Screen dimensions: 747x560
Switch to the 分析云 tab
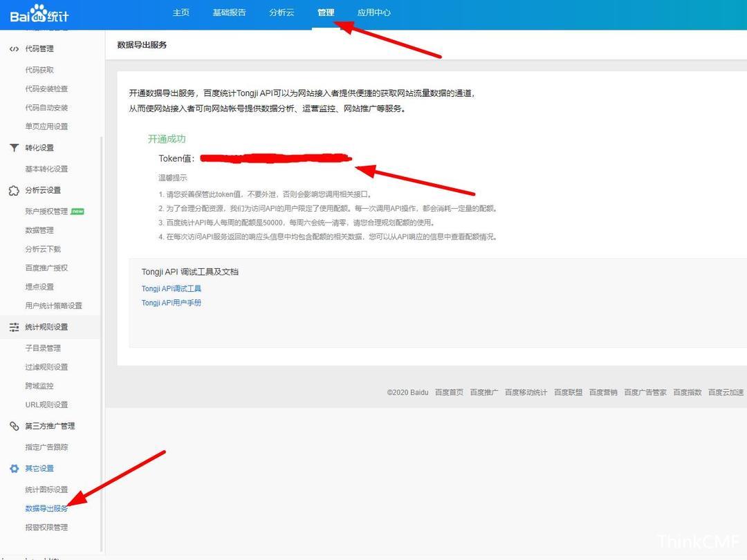(282, 12)
